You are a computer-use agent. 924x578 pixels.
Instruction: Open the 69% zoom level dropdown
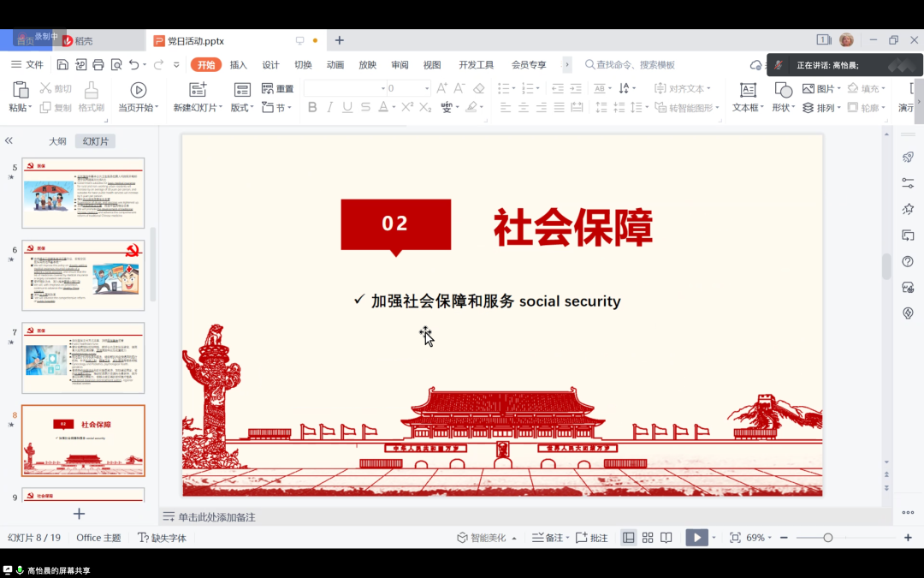click(758, 537)
